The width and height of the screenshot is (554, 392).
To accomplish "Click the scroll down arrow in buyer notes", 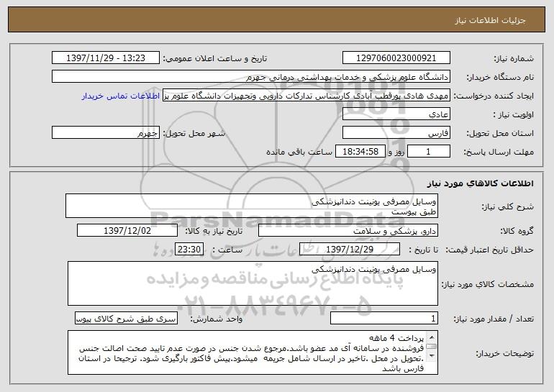I will pos(432,356).
